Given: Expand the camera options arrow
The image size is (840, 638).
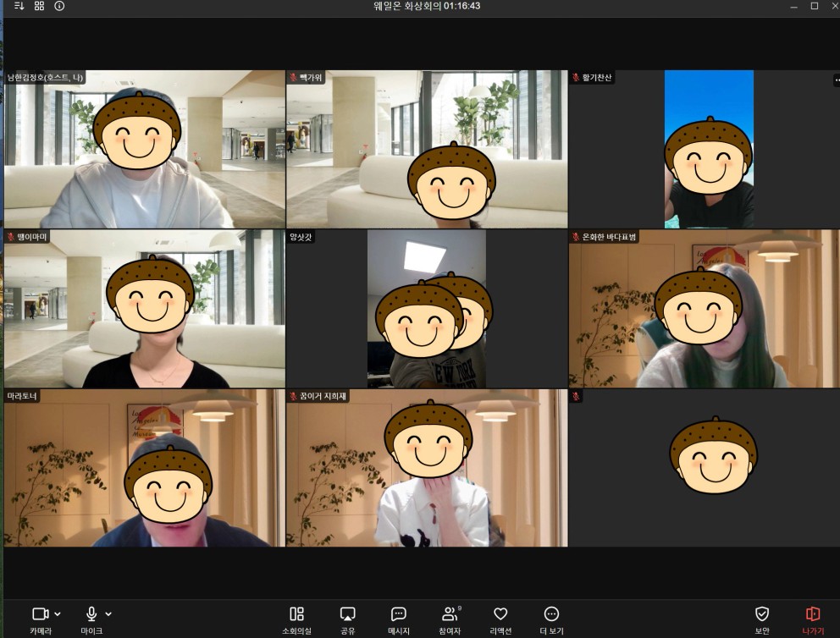Looking at the screenshot, I should 58,613.
